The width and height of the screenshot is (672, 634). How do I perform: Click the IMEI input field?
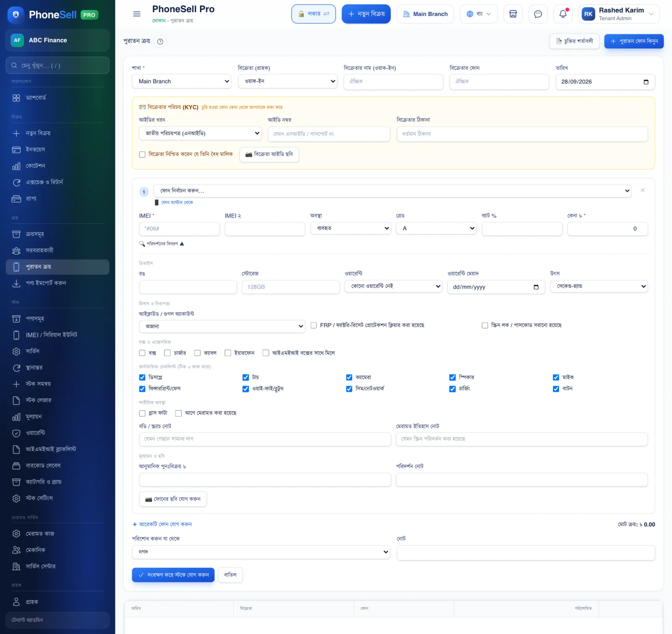pyautogui.click(x=179, y=229)
